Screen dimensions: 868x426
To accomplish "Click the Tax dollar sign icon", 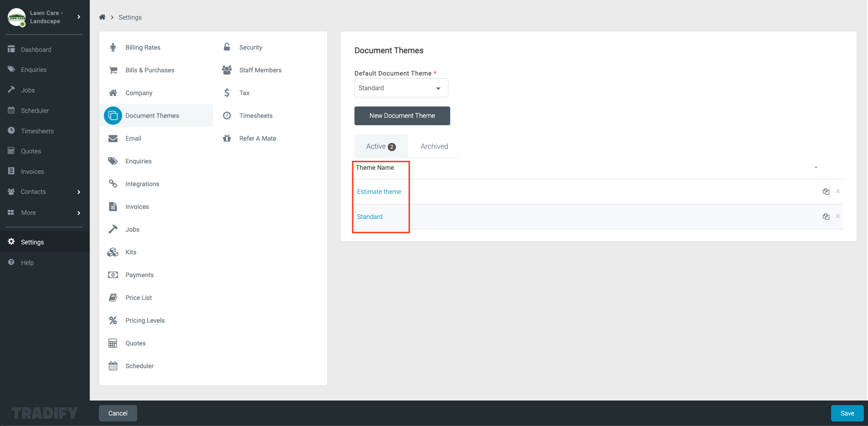I will pyautogui.click(x=227, y=93).
